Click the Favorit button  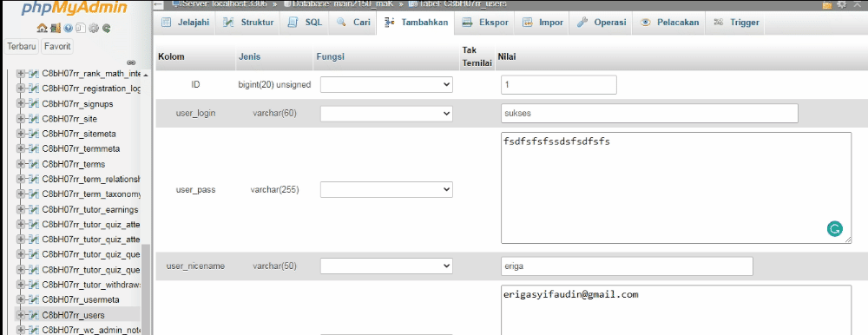pos(57,47)
